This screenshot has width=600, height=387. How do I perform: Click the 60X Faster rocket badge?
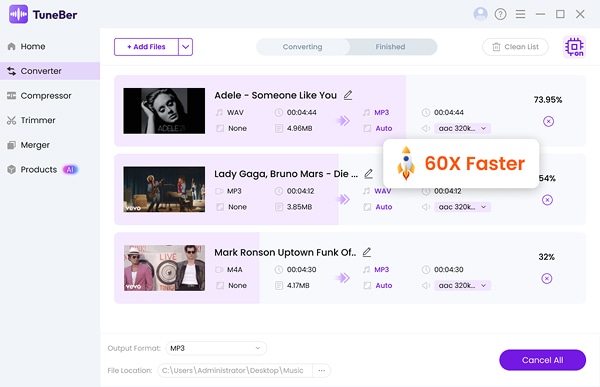click(461, 163)
